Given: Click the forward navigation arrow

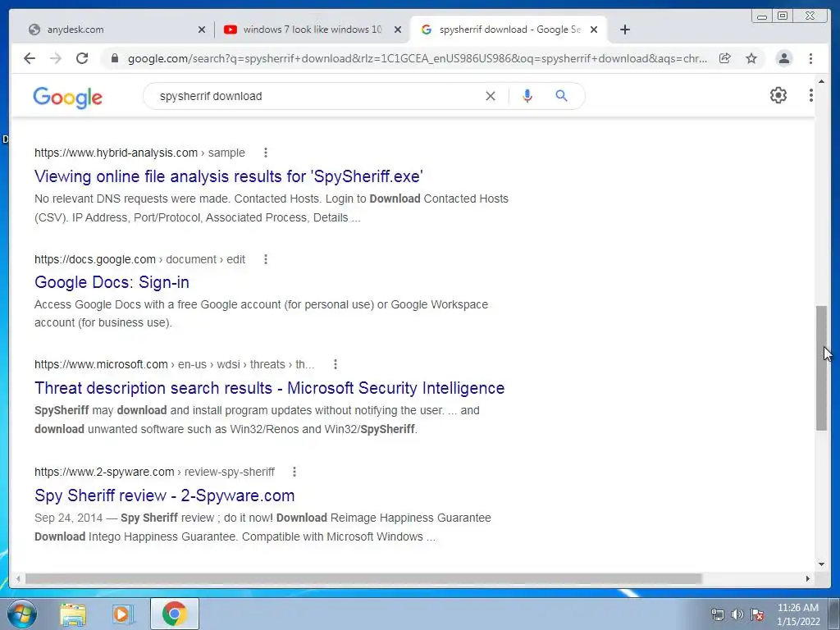Looking at the screenshot, I should 56,58.
